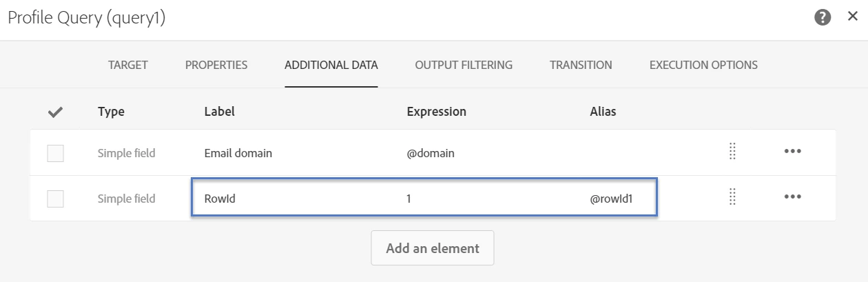Show the Execution Options tab

click(x=703, y=66)
